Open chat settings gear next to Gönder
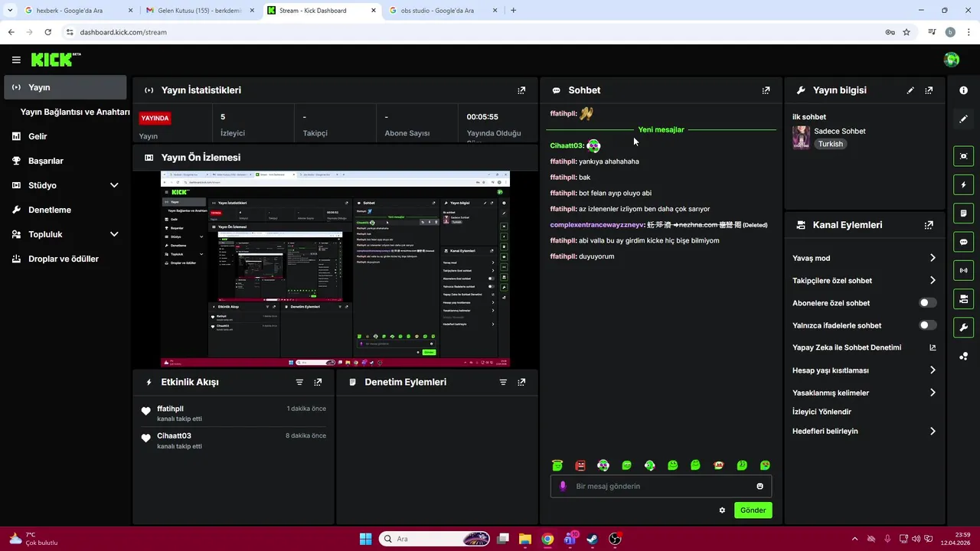The image size is (980, 551). pos(722,510)
